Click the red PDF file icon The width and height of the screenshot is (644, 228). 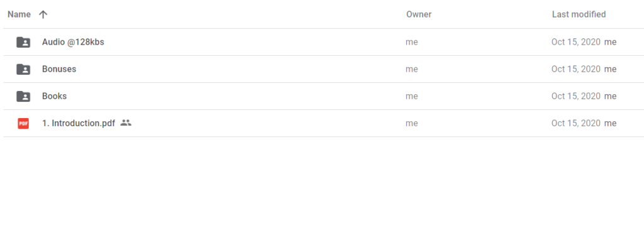point(23,124)
